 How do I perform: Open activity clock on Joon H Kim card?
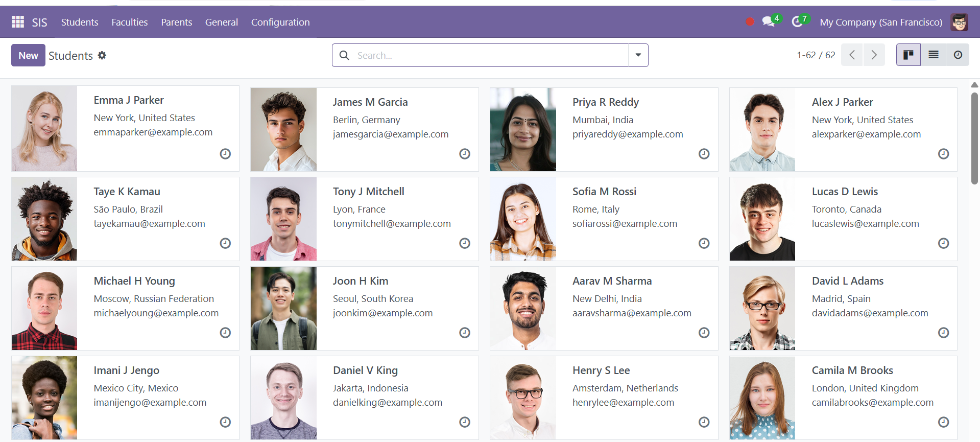point(465,333)
